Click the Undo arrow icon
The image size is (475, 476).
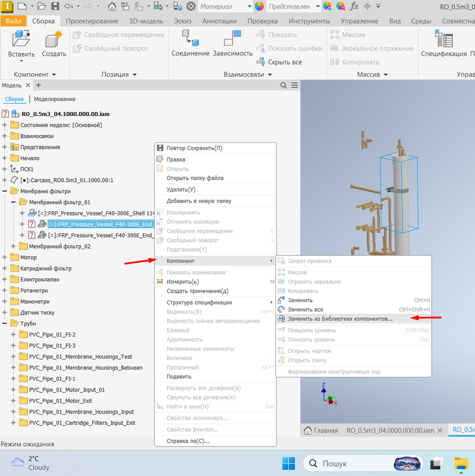tap(68, 6)
